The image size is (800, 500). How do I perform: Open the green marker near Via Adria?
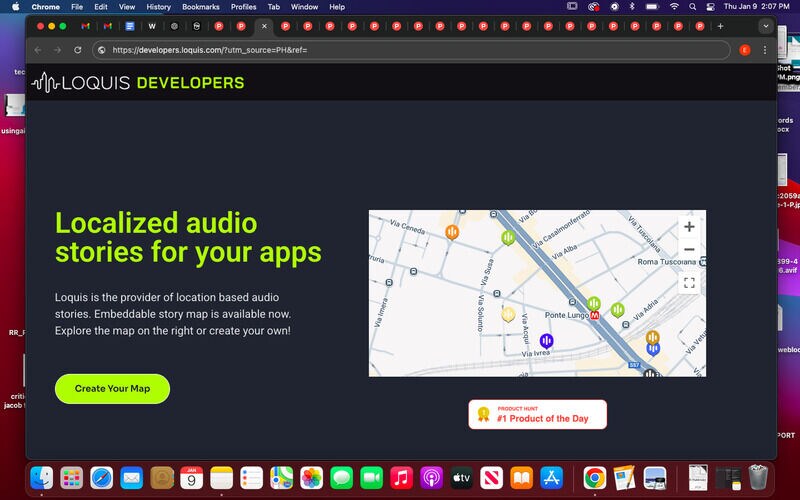[x=617, y=309]
